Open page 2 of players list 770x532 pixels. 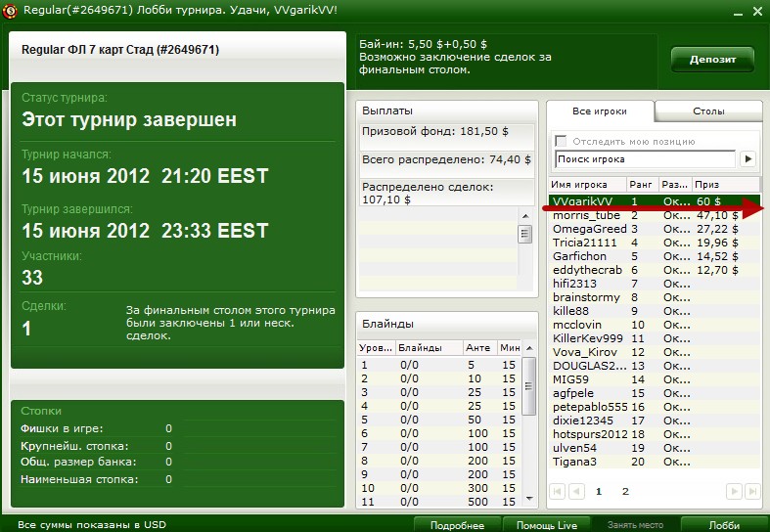(x=625, y=491)
